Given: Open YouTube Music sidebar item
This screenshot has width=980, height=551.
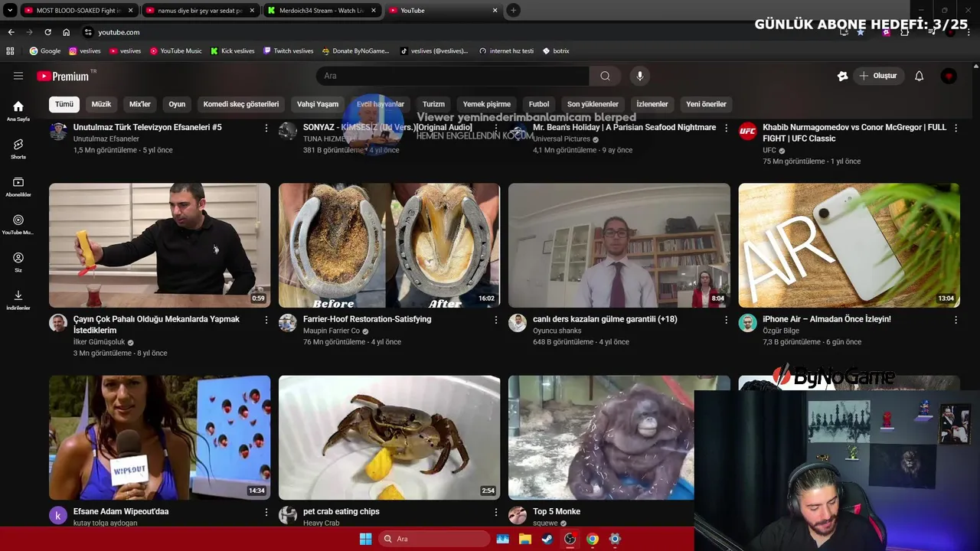Looking at the screenshot, I should [x=18, y=224].
